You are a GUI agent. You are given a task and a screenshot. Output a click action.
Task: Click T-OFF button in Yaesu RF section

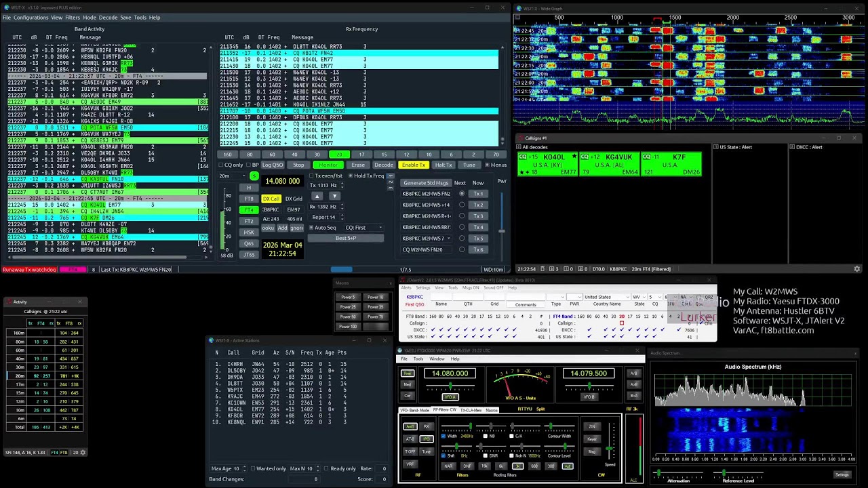point(410,451)
